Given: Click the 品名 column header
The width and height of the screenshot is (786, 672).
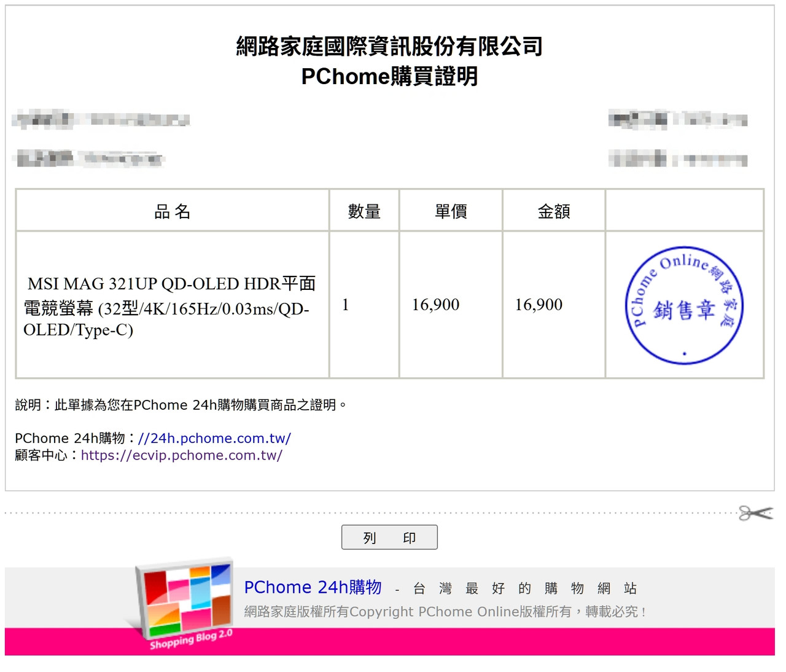Looking at the screenshot, I should coord(173,211).
